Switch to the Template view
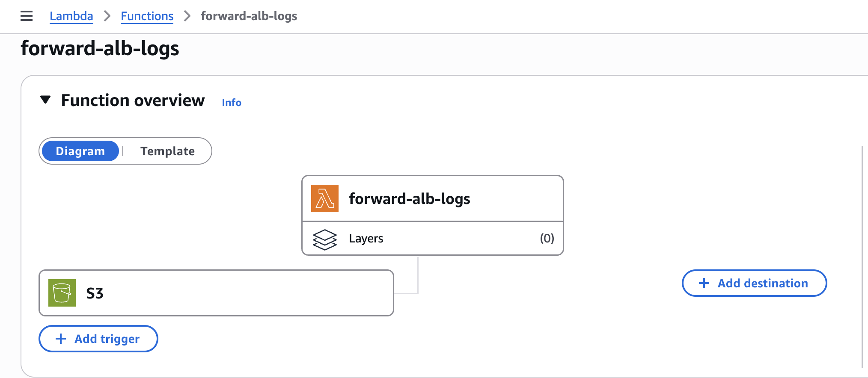The height and width of the screenshot is (378, 868). (167, 151)
